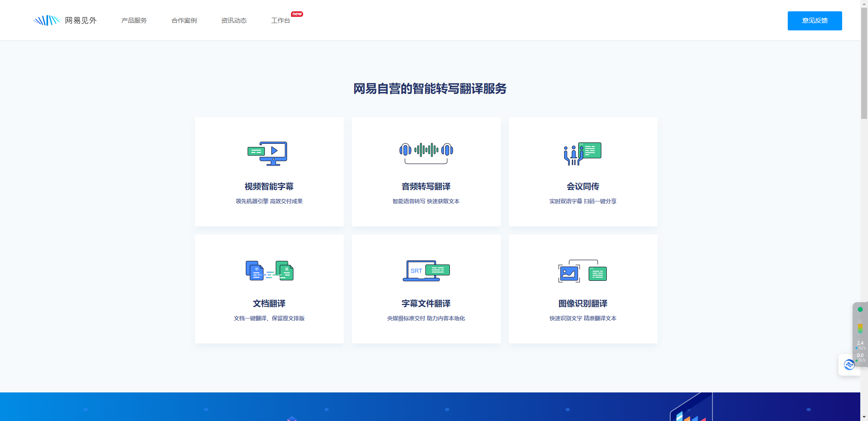Select the 音频转写翻译 service card
The width and height of the screenshot is (868, 421).
pos(426,172)
